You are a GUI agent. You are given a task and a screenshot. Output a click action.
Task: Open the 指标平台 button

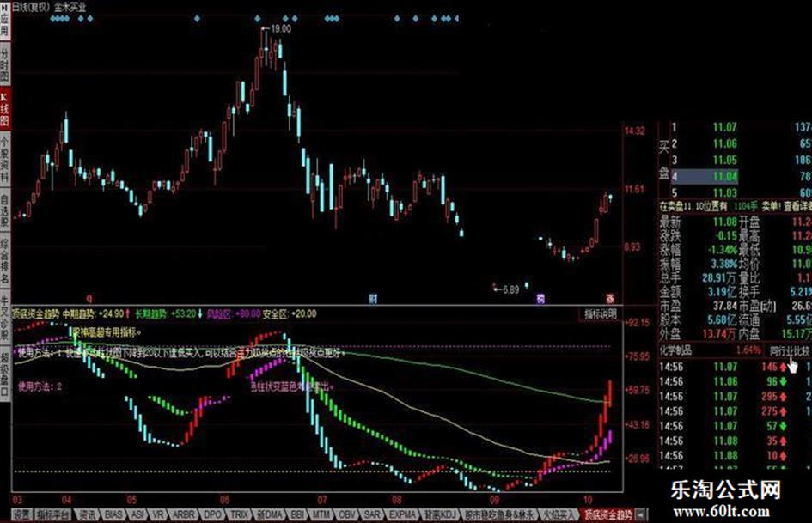click(54, 514)
